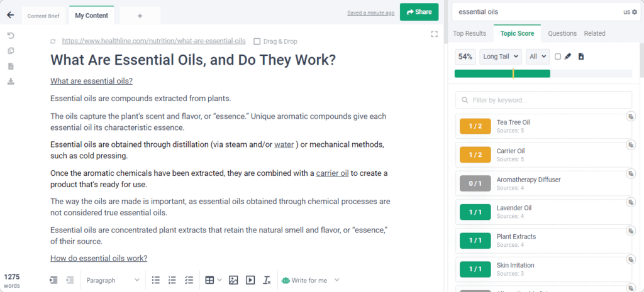Click the clear formatting icon
This screenshot has height=292, width=644.
[x=267, y=280]
